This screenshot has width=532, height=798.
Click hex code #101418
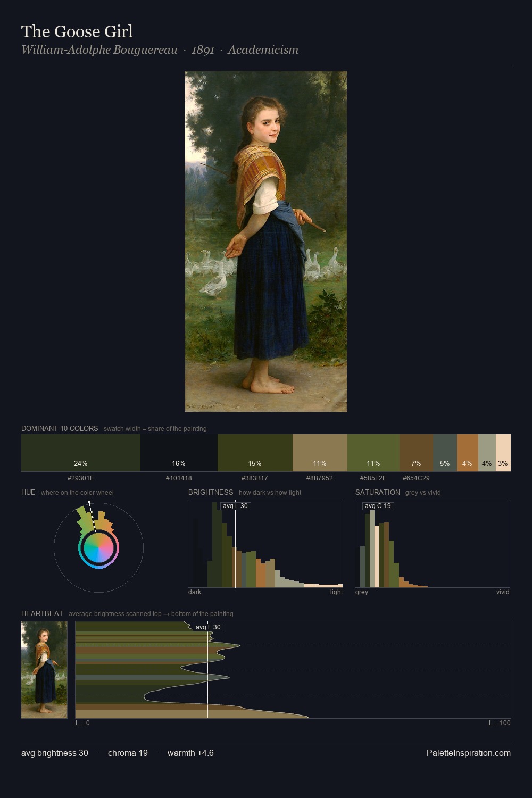coord(179,478)
